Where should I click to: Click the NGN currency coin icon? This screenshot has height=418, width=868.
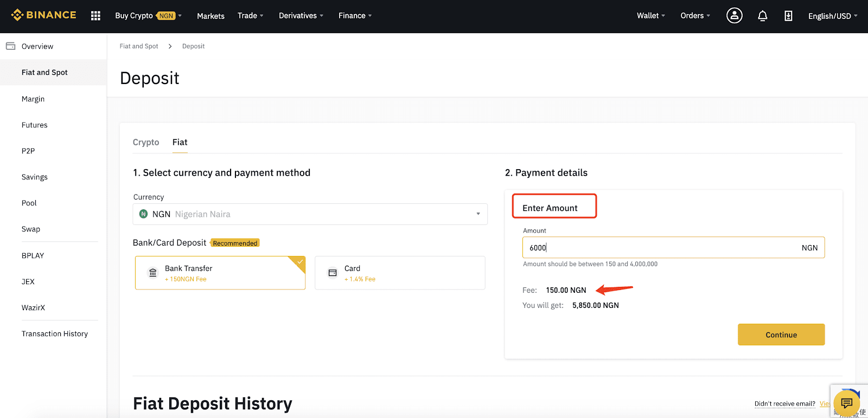[143, 214]
